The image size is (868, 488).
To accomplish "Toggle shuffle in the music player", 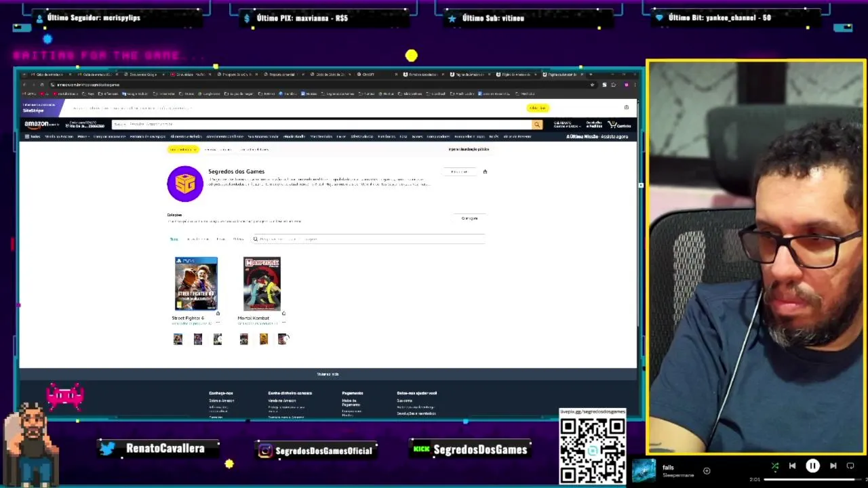I will pyautogui.click(x=775, y=466).
